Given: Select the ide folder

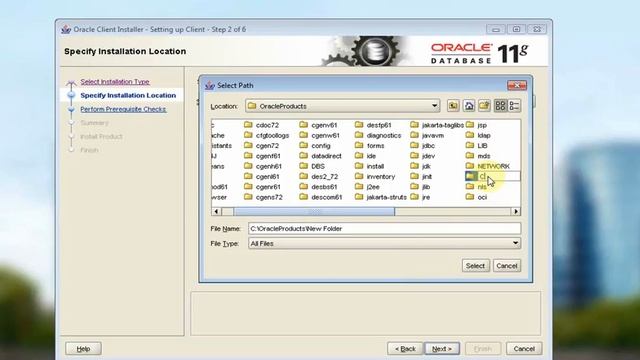Looking at the screenshot, I should pos(366,156).
